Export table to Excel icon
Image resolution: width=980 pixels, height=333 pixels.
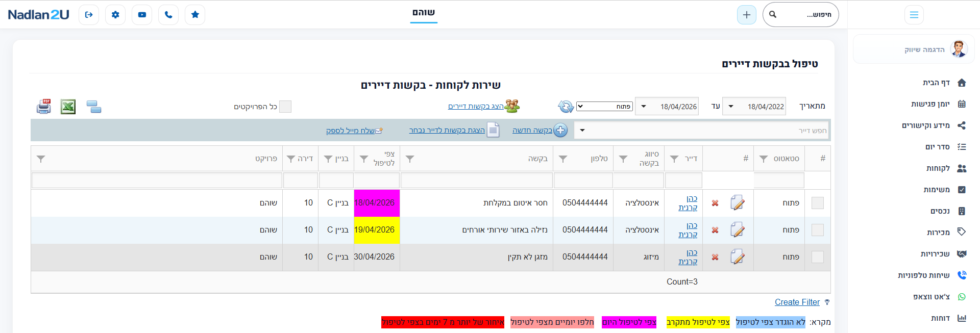point(68,107)
